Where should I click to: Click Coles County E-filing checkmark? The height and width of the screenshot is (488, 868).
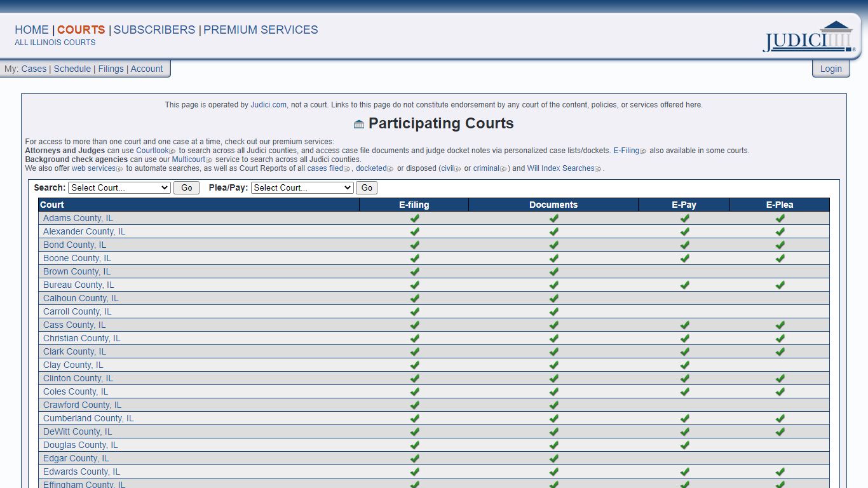[414, 391]
